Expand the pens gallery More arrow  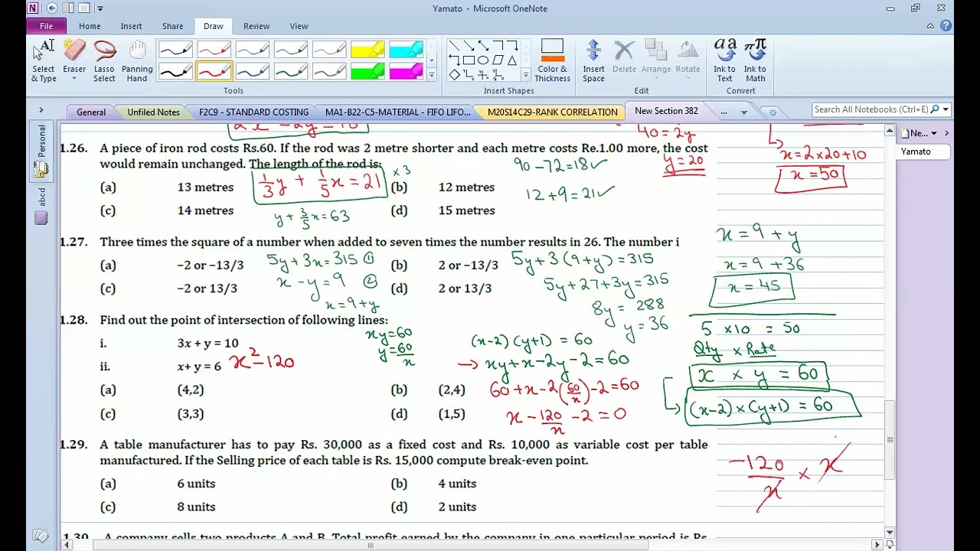point(431,75)
